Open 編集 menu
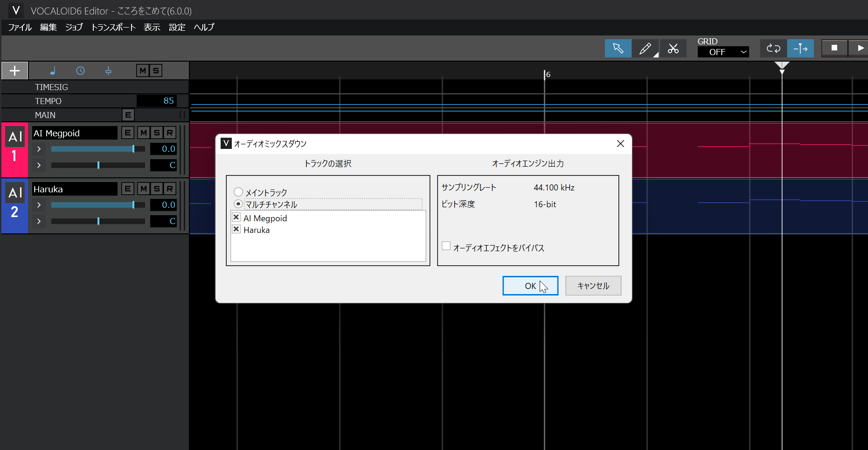Viewport: 868px width, 450px height. pos(49,27)
